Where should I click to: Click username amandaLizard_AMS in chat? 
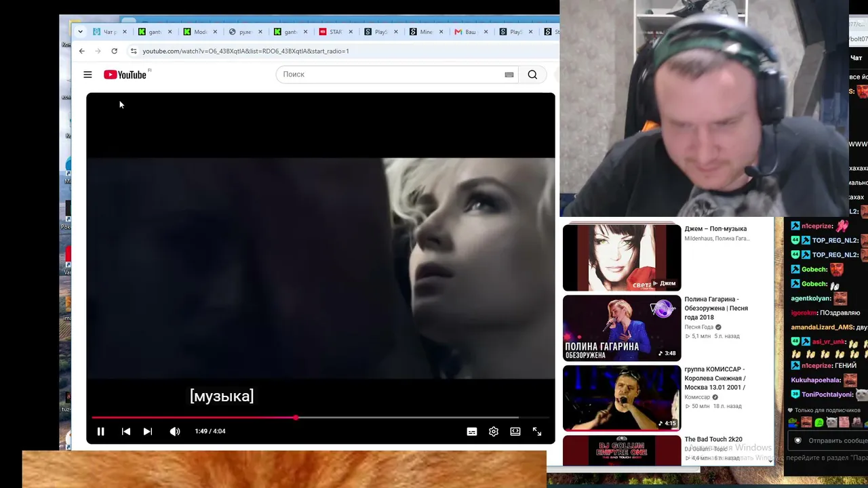click(x=822, y=327)
